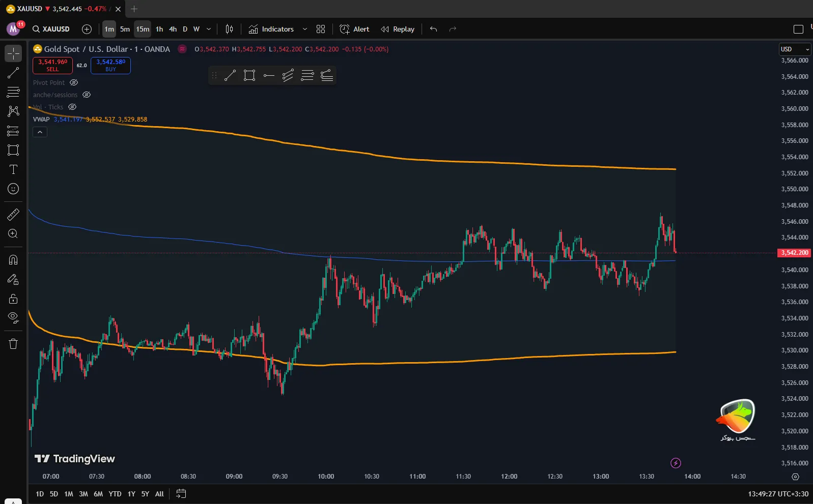Open the XAUUSD symbol search

pos(51,29)
